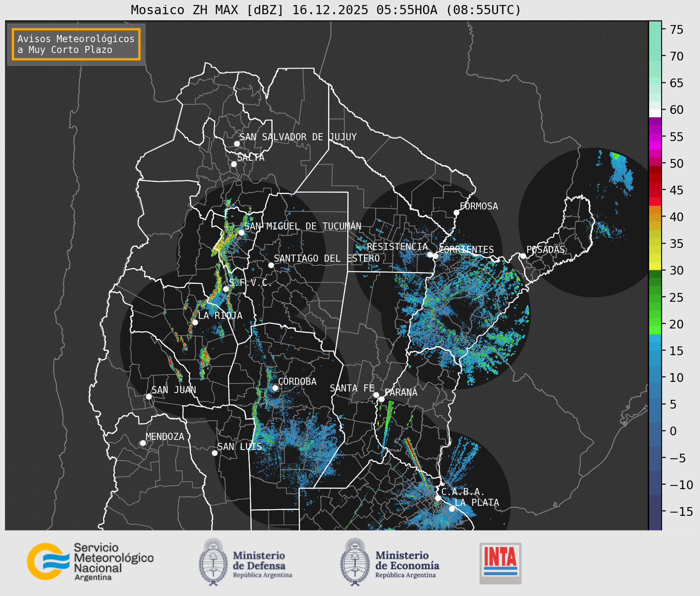Click the Salta city marker dot
Screen dimensions: 700x596
coord(234,164)
